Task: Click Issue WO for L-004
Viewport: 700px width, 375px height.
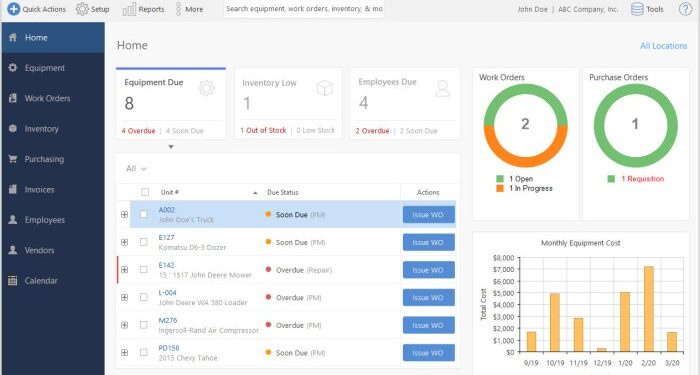Action: coord(429,298)
